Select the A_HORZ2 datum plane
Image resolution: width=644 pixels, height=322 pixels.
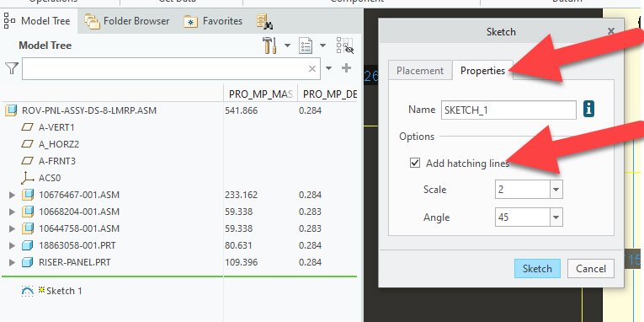(x=59, y=144)
